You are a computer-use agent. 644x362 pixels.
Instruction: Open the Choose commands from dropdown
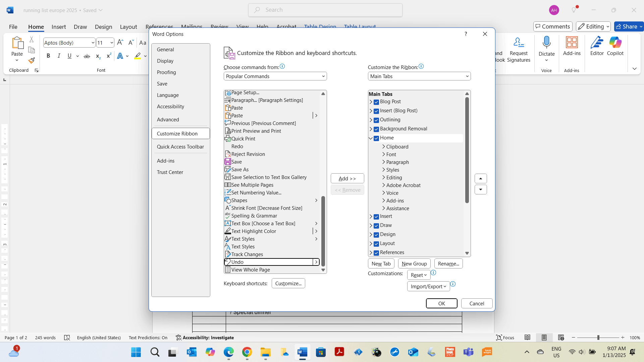tap(275, 76)
